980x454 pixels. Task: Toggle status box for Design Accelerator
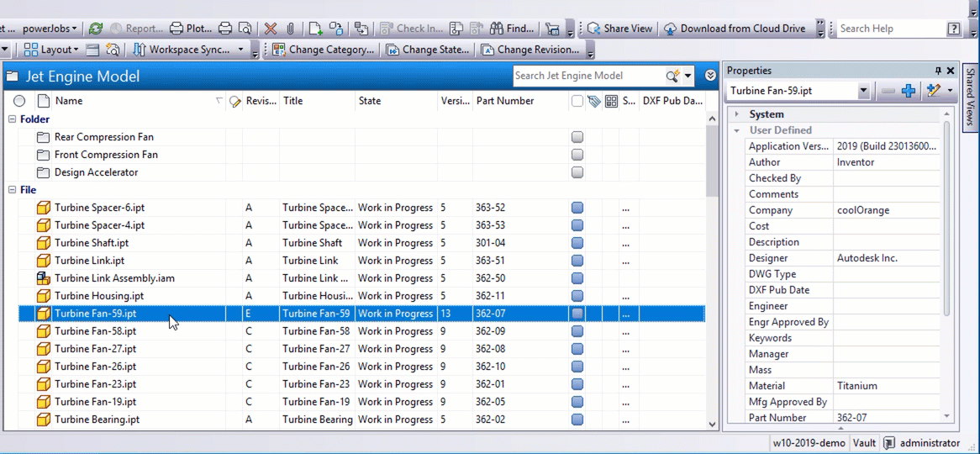(x=577, y=172)
